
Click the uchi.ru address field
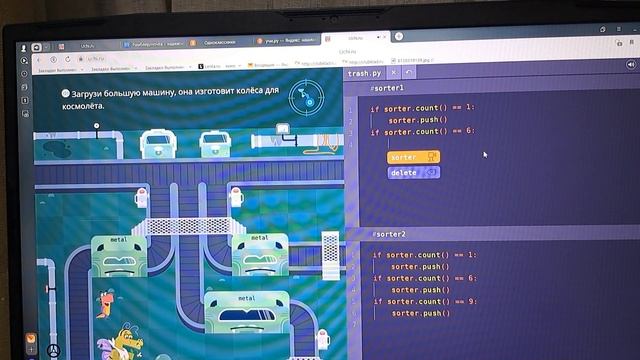coord(96,58)
